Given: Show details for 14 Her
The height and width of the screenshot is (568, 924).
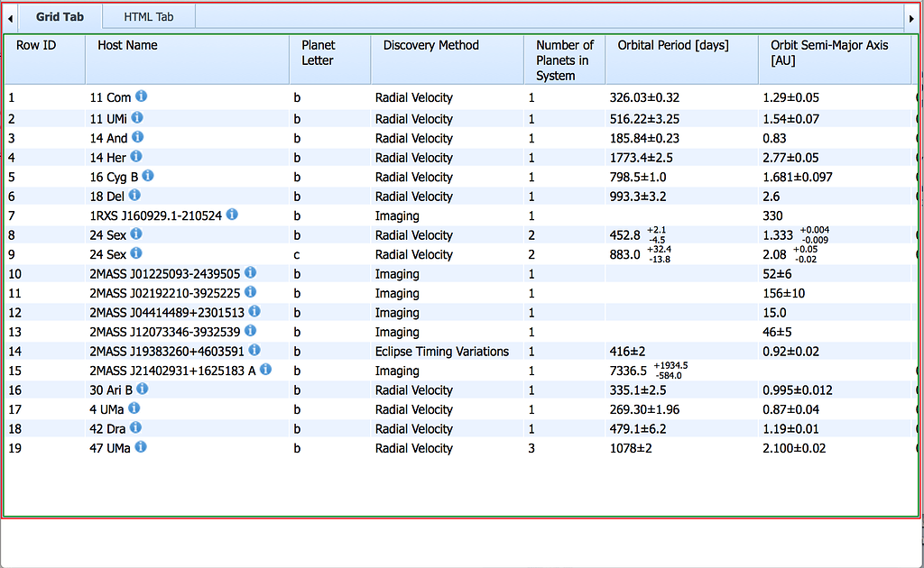Looking at the screenshot, I should click(135, 158).
